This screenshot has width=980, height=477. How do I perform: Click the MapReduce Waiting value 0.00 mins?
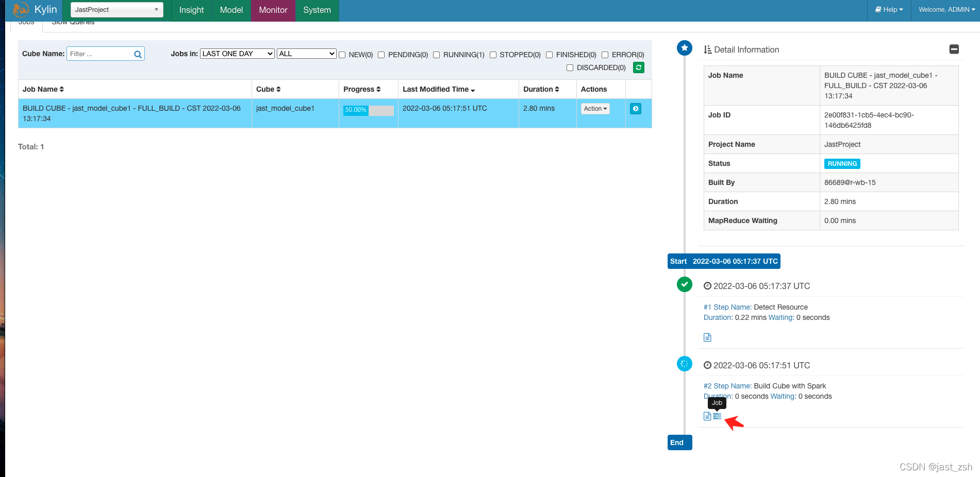840,220
